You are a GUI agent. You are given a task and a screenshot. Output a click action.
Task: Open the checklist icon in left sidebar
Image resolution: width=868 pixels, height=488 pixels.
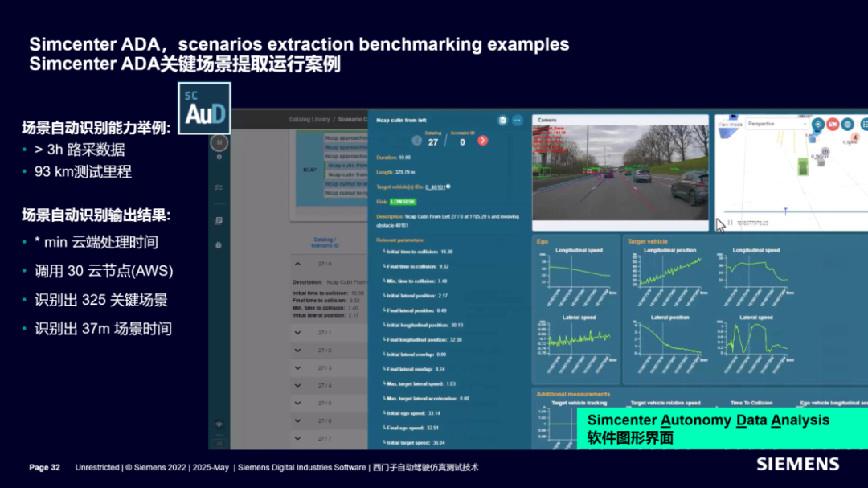pos(219,187)
